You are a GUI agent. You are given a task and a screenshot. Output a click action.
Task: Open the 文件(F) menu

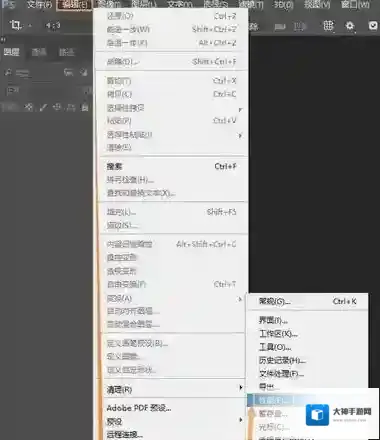coord(39,5)
